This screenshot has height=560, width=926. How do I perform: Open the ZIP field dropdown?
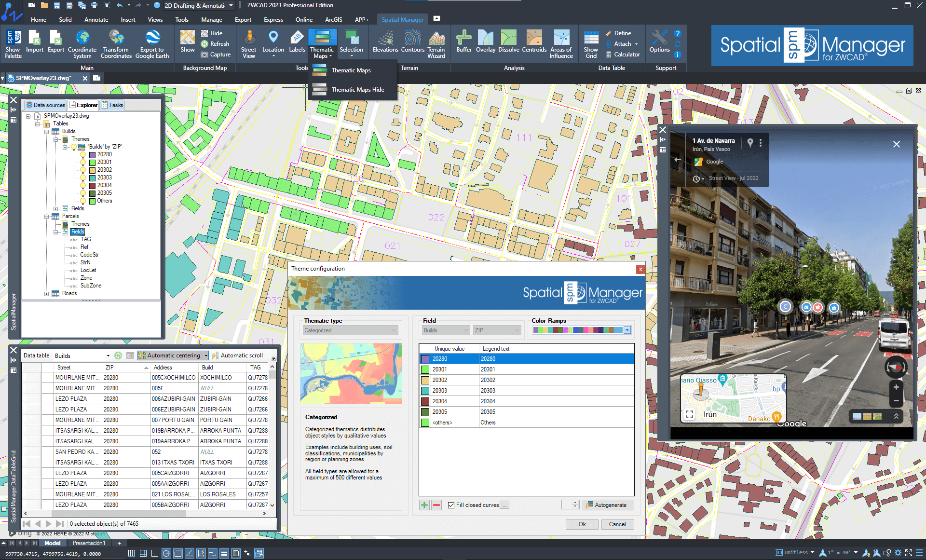point(497,330)
